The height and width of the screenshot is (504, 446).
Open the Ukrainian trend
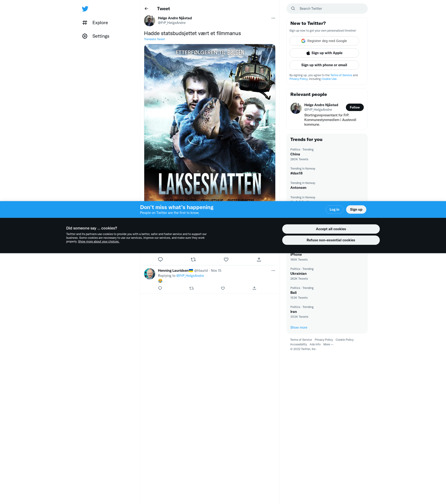pyautogui.click(x=327, y=274)
